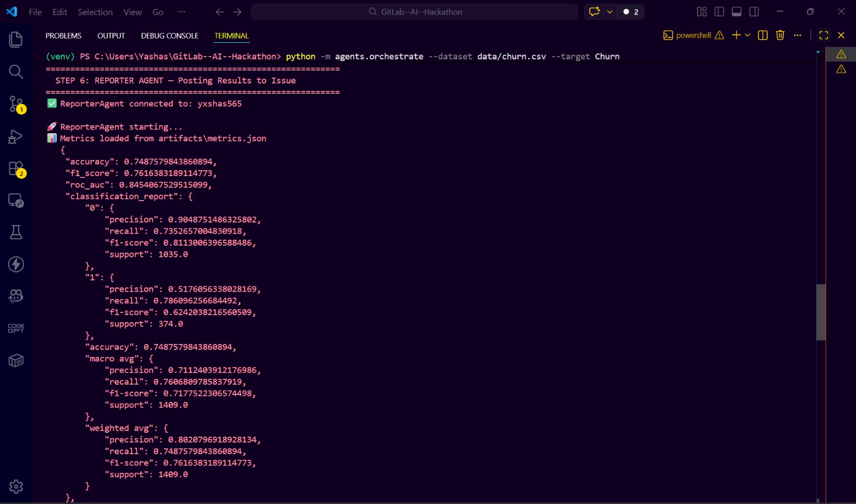The width and height of the screenshot is (856, 504).
Task: Click the "ReporterAgent starting..." line
Action: coord(114,127)
